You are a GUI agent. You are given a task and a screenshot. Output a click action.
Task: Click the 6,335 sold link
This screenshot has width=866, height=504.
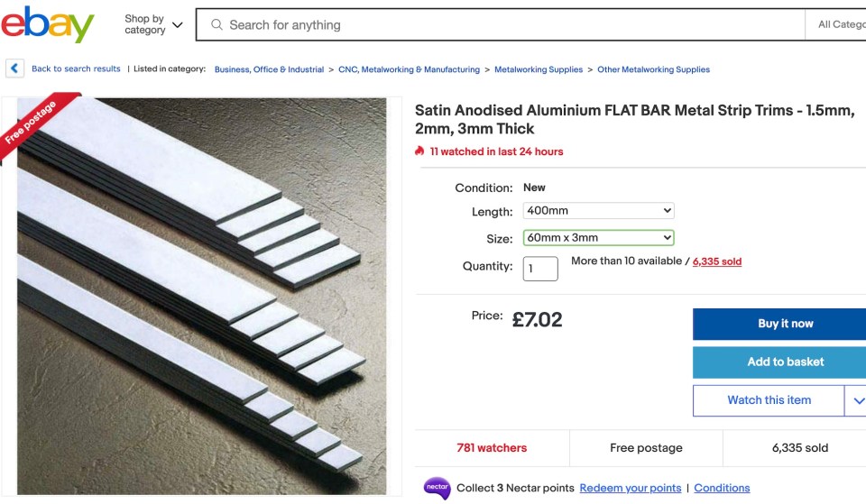point(717,261)
